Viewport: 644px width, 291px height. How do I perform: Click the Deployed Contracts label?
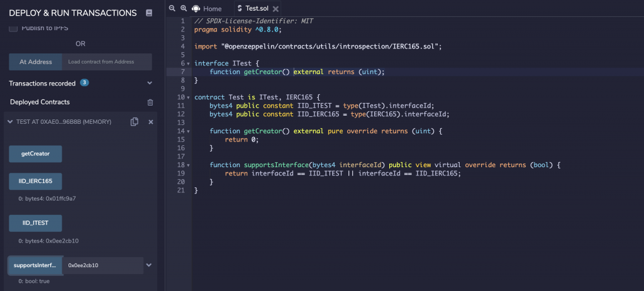(40, 102)
